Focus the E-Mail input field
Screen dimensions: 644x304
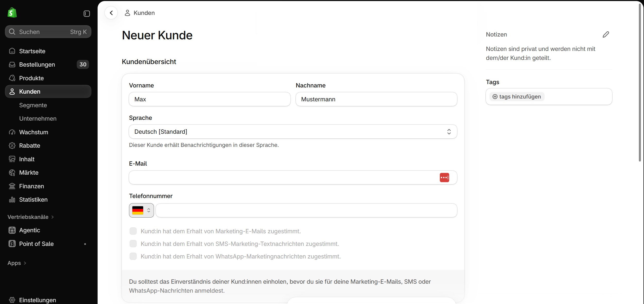click(293, 177)
